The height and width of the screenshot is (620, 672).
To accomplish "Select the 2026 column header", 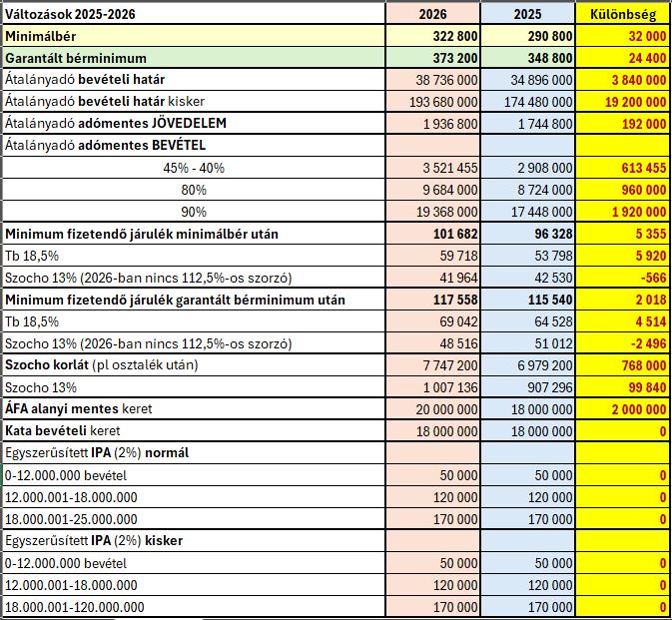I will [431, 14].
